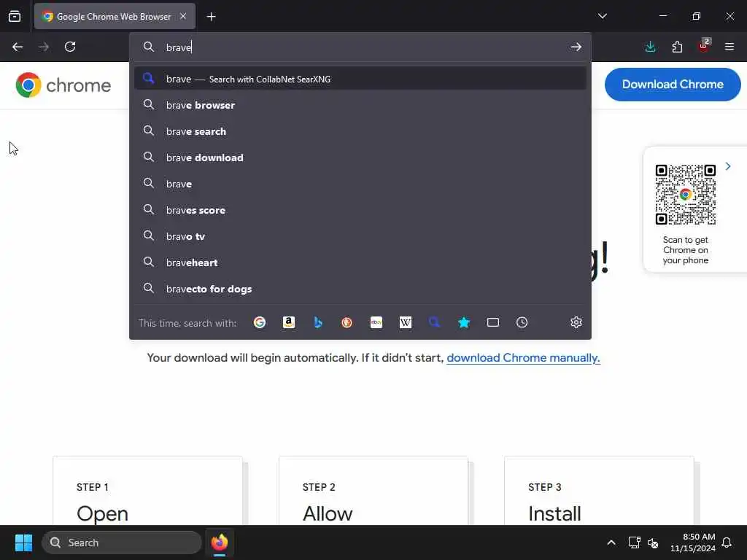Image resolution: width=747 pixels, height=560 pixels.
Task: Open the Firefox downloads panel
Action: tap(650, 47)
